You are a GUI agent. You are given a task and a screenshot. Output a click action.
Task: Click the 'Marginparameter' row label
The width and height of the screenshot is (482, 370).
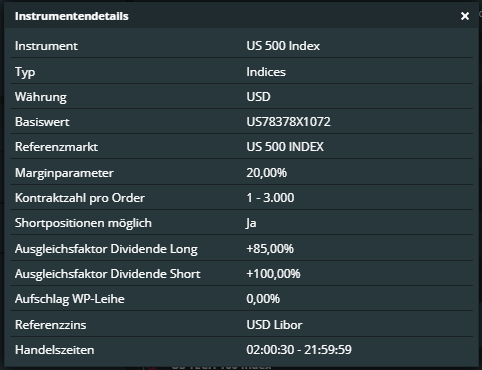click(x=64, y=173)
